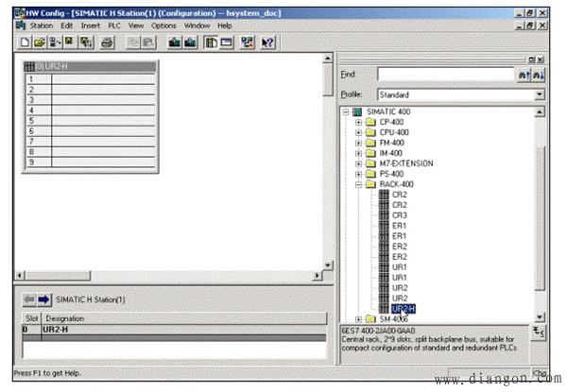567x392 pixels.
Task: Select the UR2-H rack in catalog
Action: (x=404, y=309)
